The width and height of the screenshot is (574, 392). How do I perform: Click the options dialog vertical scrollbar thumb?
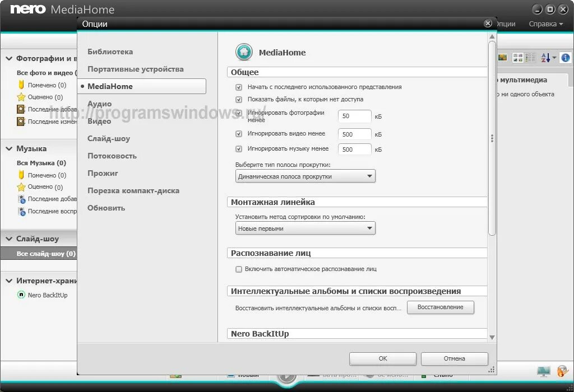(492, 138)
